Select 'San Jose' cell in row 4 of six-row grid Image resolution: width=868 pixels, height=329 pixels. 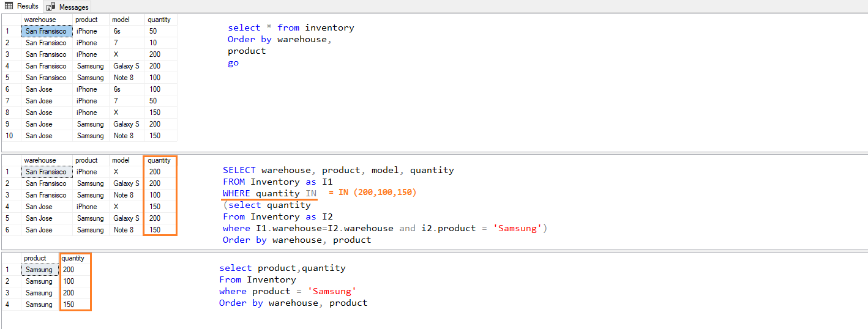pos(47,207)
